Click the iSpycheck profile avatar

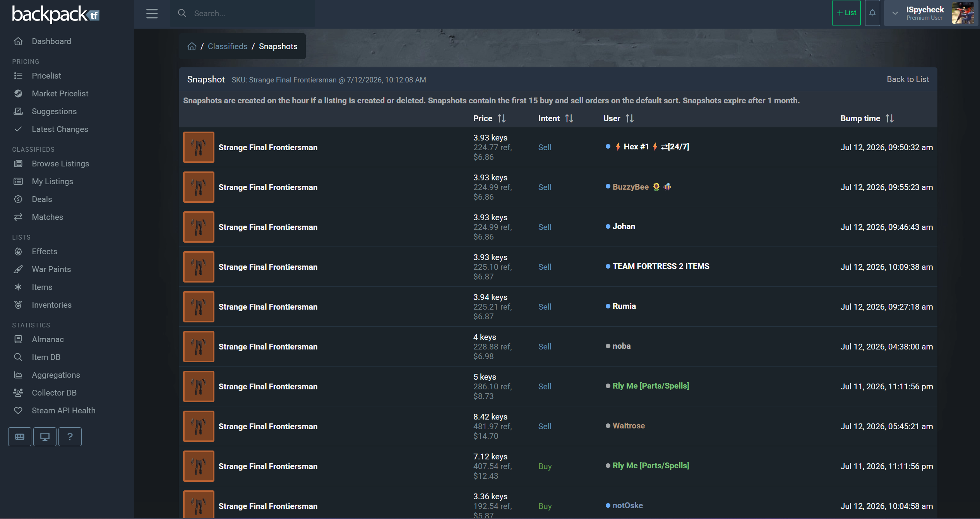point(963,13)
